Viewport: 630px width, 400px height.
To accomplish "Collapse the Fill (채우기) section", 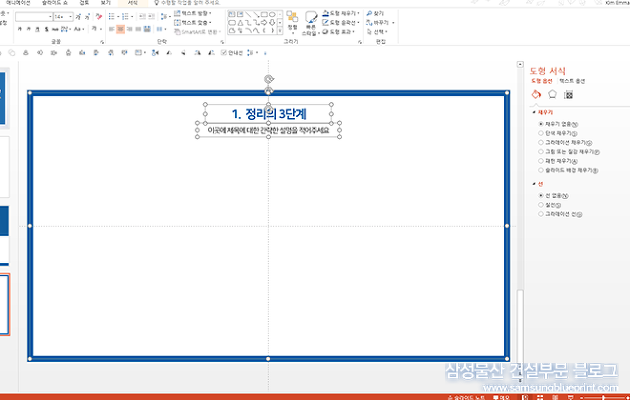I will pos(534,112).
